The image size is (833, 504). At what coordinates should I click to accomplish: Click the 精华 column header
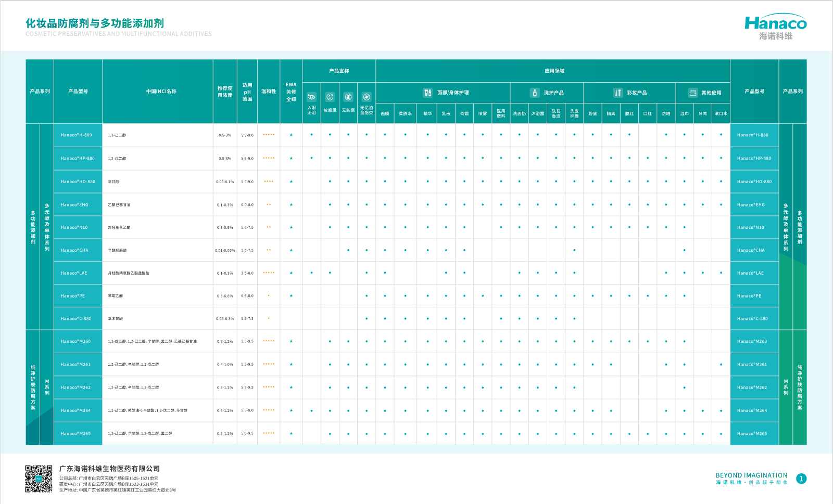click(427, 113)
